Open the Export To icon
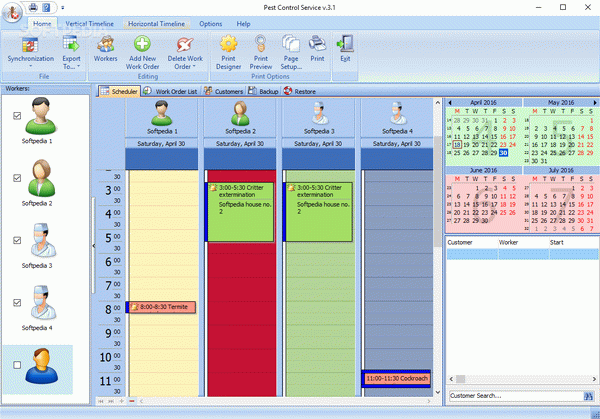Image resolution: width=600 pixels, height=419 pixels. click(x=71, y=44)
